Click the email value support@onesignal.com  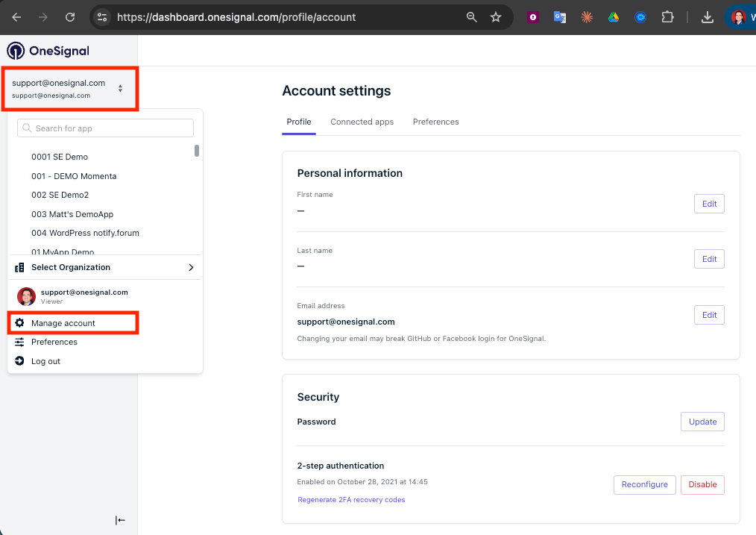point(346,322)
